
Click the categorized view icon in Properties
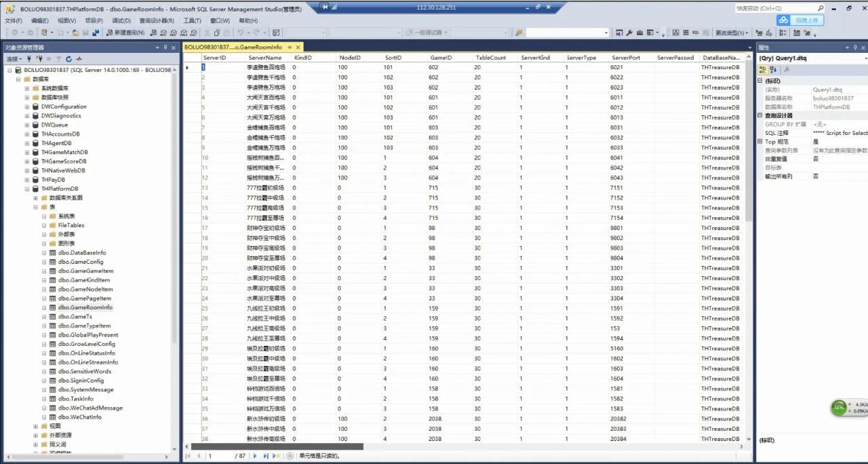pyautogui.click(x=763, y=70)
